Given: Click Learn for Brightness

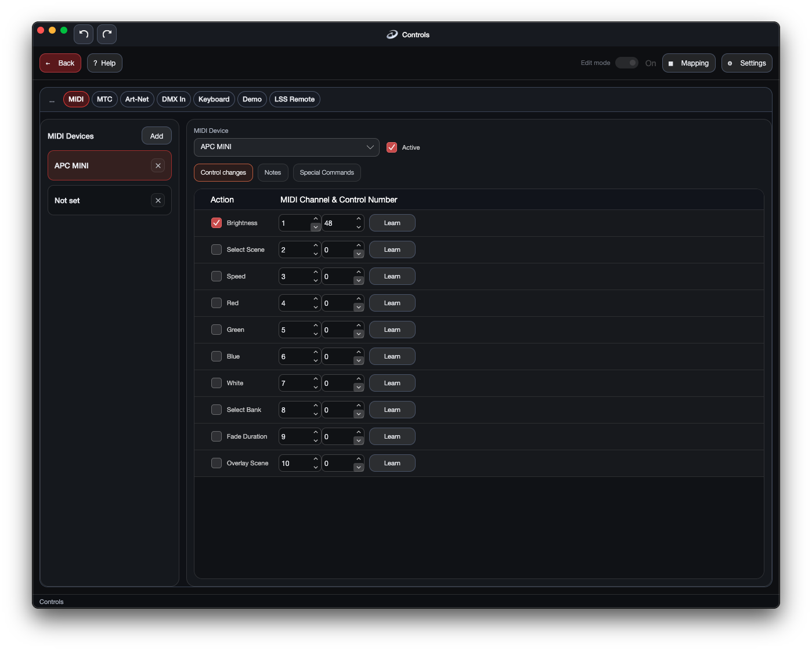Looking at the screenshot, I should [x=392, y=223].
